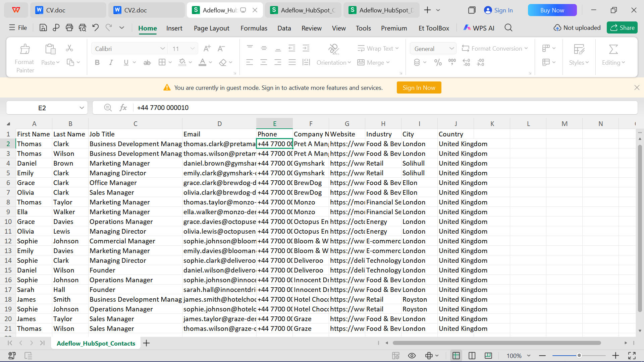This screenshot has width=644, height=362.
Task: Click the Redo arrow icon
Action: (109, 28)
